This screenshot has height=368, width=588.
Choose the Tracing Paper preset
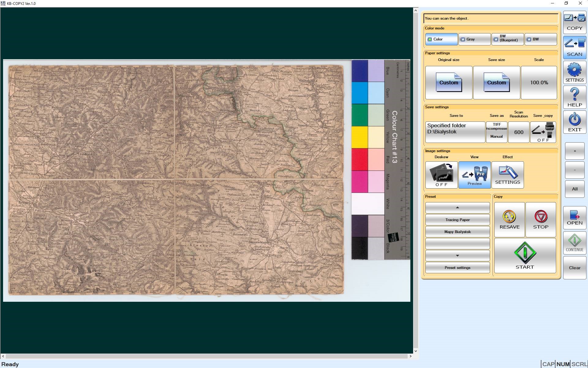(x=457, y=220)
